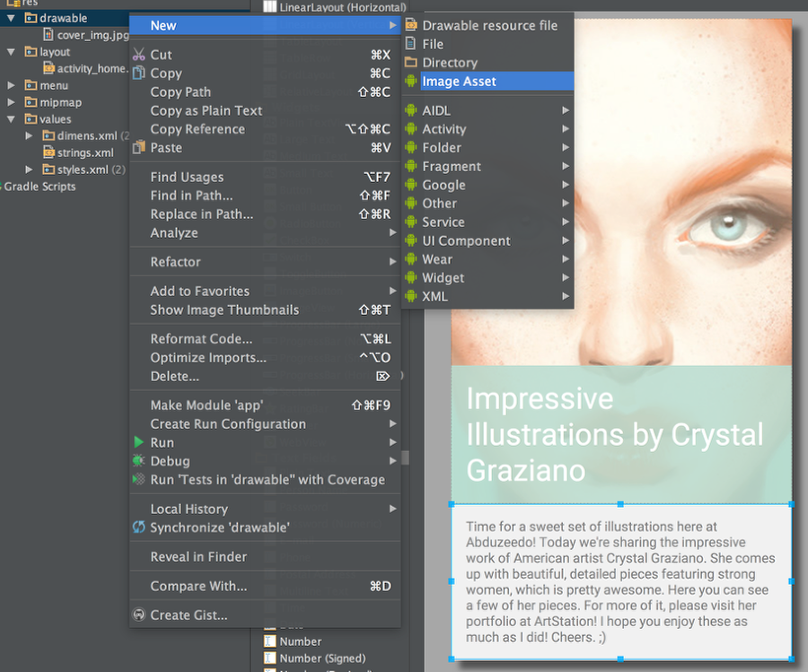Image resolution: width=808 pixels, height=672 pixels.
Task: Click the Paste clipboard icon
Action: click(x=138, y=148)
